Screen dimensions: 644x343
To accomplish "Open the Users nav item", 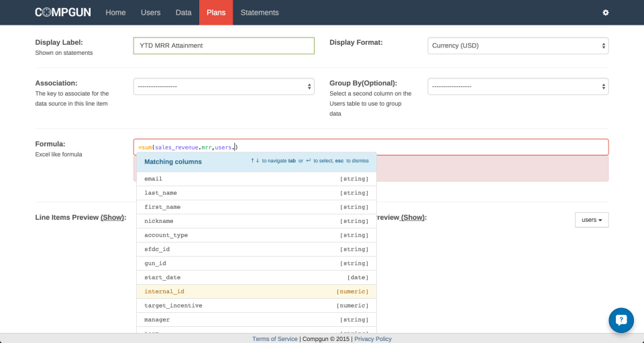I will (150, 13).
